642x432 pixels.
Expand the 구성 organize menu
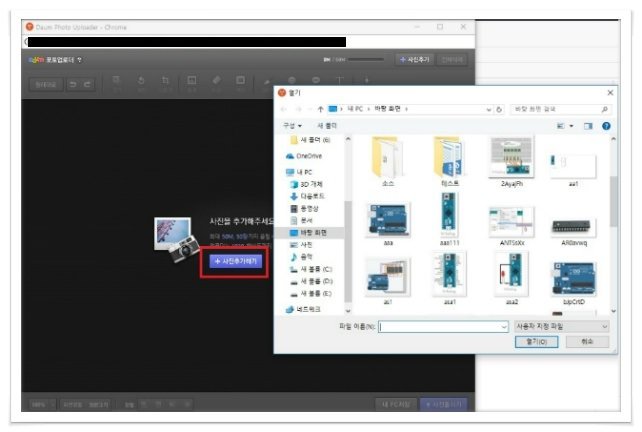(292, 126)
